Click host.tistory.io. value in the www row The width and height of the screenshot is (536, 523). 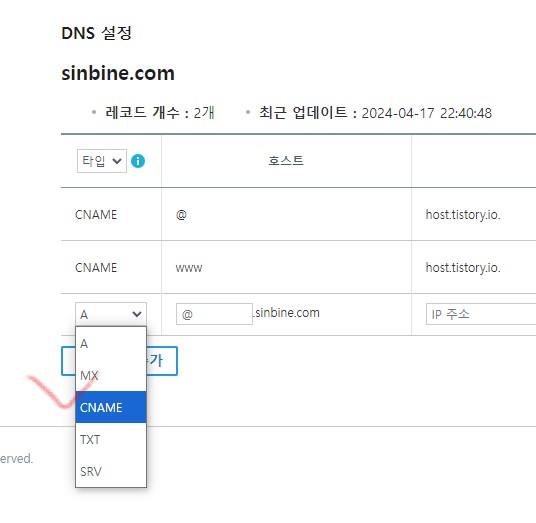point(463,267)
